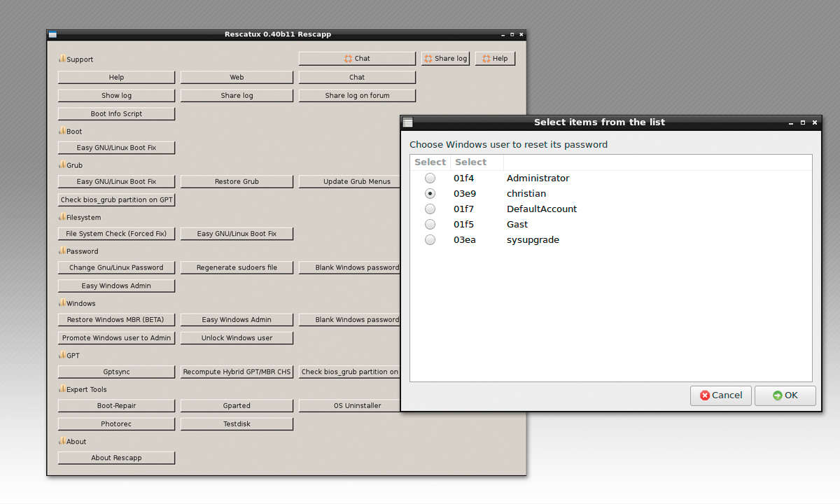This screenshot has width=840, height=504.
Task: Pick the Gast user radio button
Action: [430, 225]
